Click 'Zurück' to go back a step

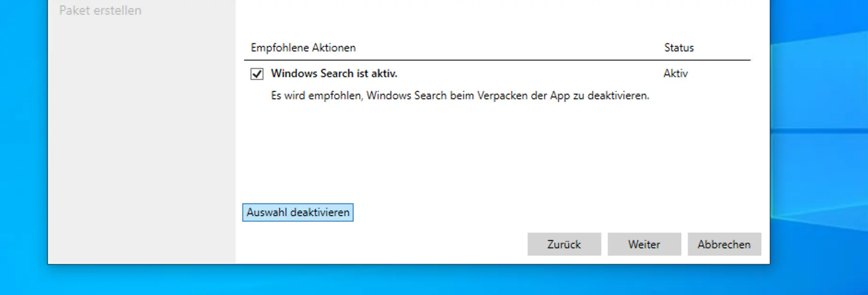tap(564, 244)
